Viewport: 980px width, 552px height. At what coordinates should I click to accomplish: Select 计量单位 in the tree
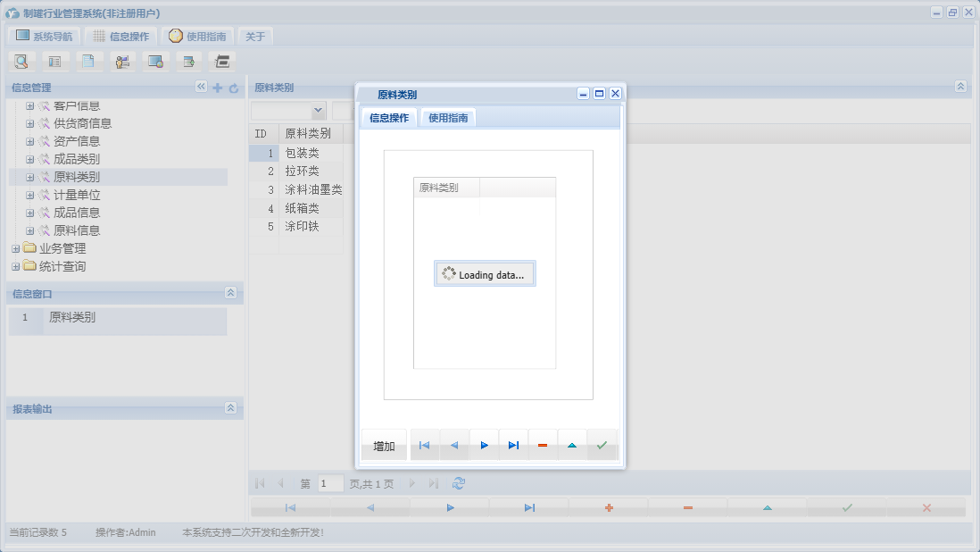[x=77, y=195]
